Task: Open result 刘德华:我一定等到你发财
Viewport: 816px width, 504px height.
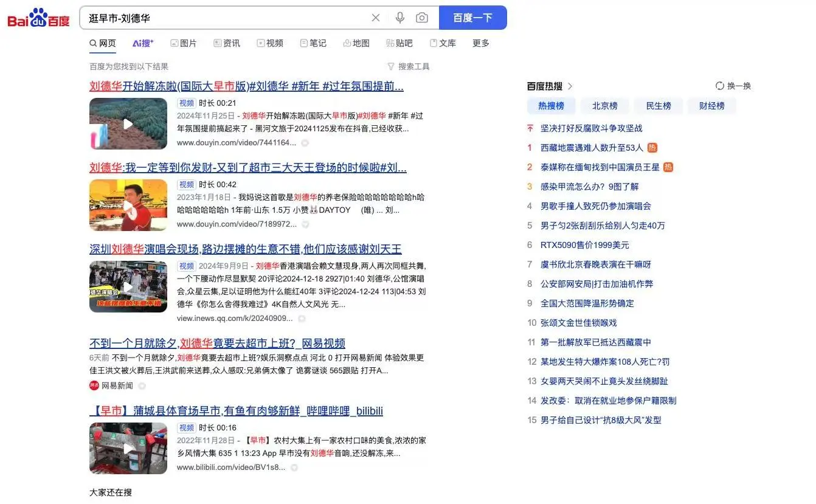Action: 247,167
